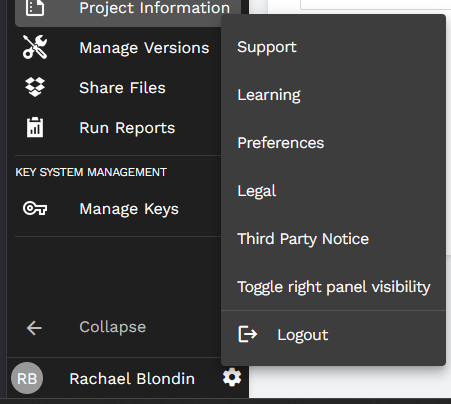Log out using the Logout entry
The height and width of the screenshot is (404, 451).
[333, 335]
